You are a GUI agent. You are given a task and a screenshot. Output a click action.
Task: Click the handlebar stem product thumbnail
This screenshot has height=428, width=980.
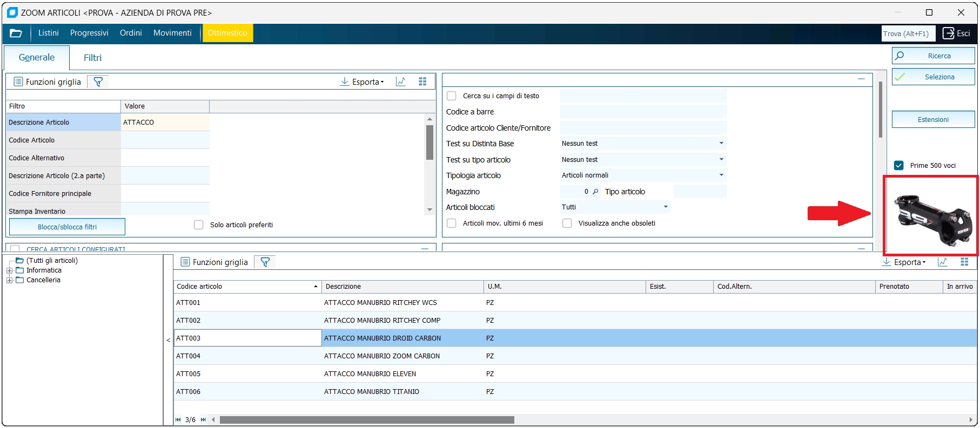point(931,216)
